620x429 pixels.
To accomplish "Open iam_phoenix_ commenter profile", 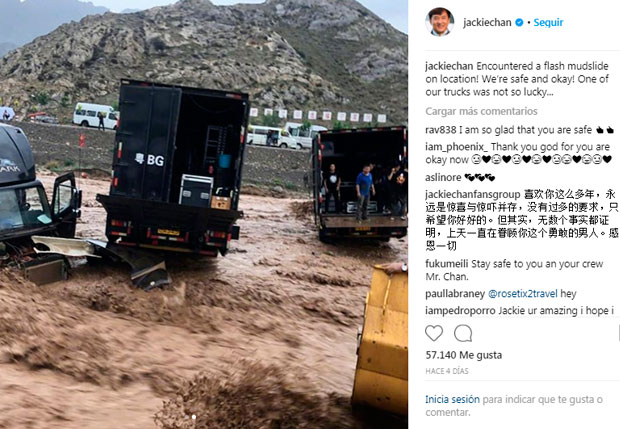I will pyautogui.click(x=457, y=147).
